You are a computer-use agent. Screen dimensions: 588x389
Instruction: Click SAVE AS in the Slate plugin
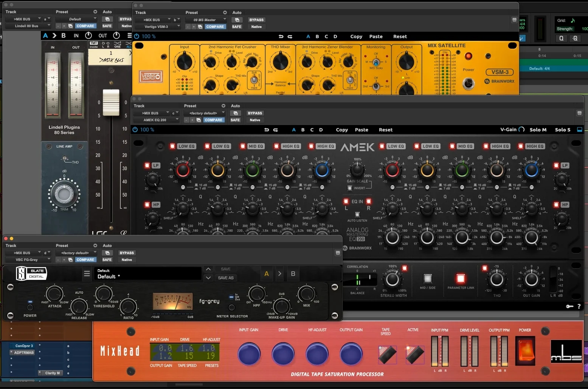(x=226, y=278)
